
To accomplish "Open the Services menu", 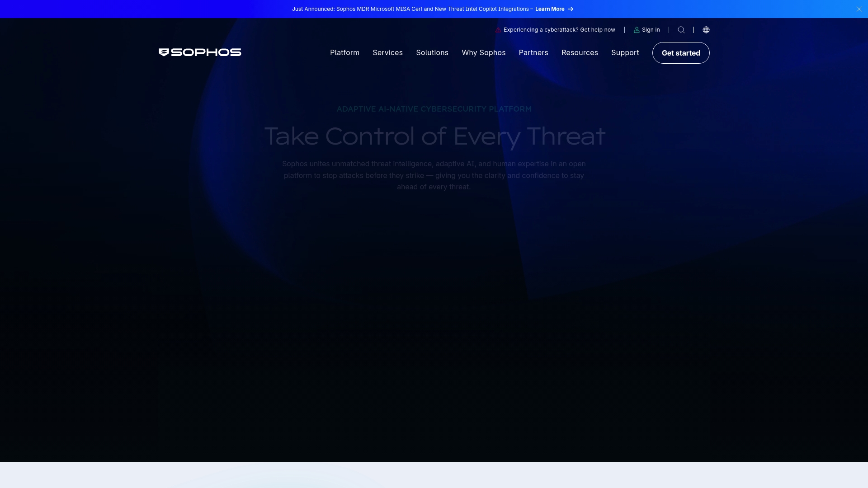I will (x=387, y=53).
